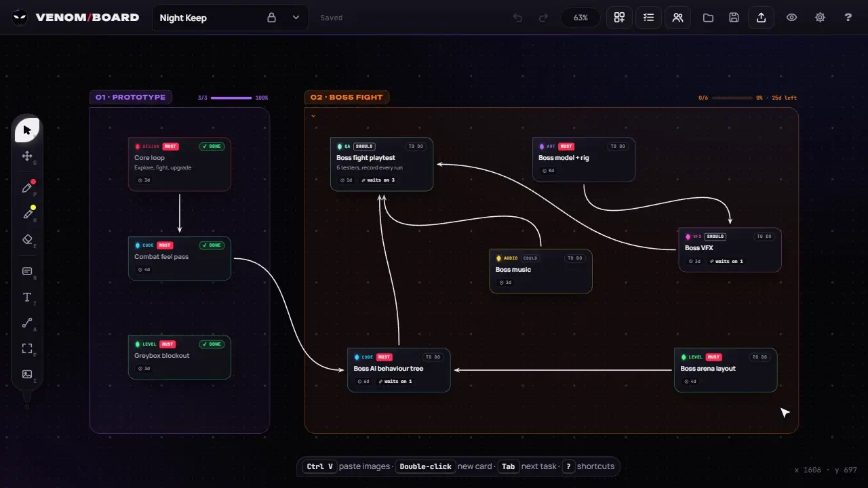Screen dimensions: 868x488
Task: Select the highlighter tool
Action: (27, 213)
